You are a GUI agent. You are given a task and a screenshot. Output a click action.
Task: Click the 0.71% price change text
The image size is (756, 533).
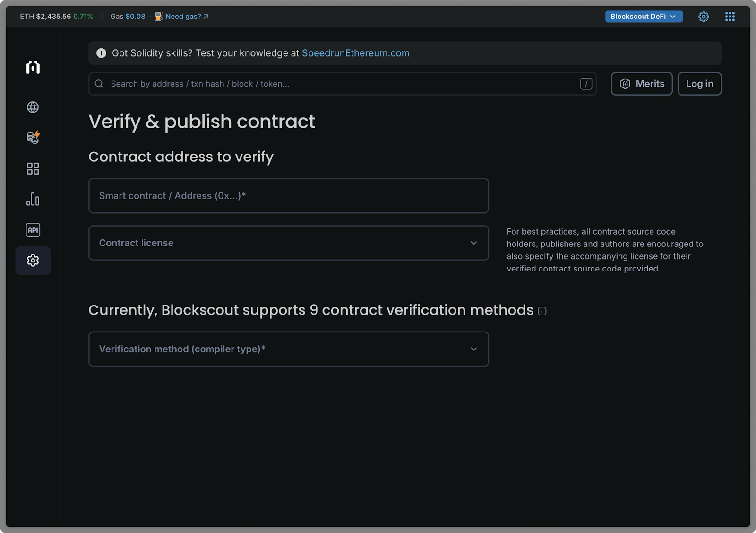pyautogui.click(x=83, y=17)
